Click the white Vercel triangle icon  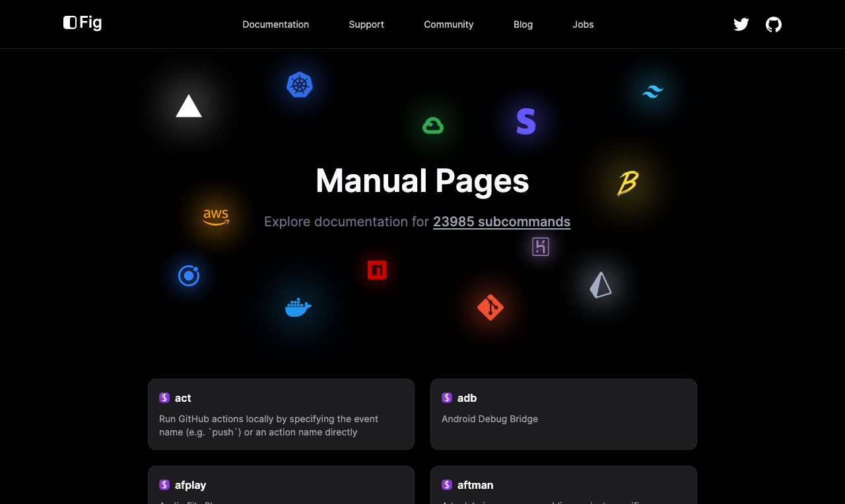[189, 106]
